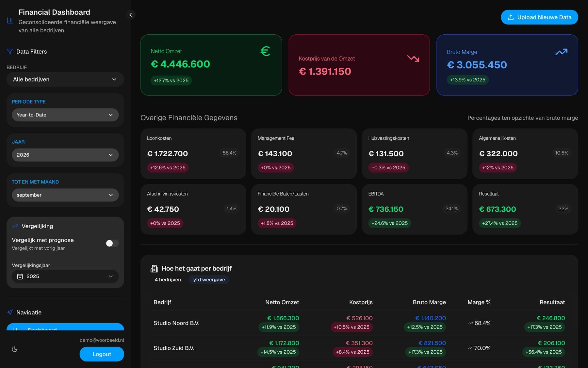588x368 pixels.
Task: Click the Marge % column header
Action: (x=479, y=302)
